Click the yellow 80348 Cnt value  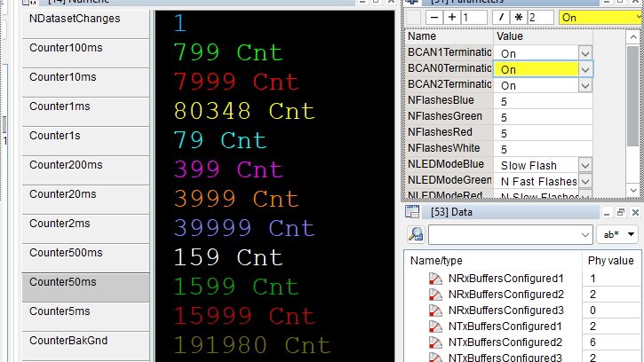point(244,111)
